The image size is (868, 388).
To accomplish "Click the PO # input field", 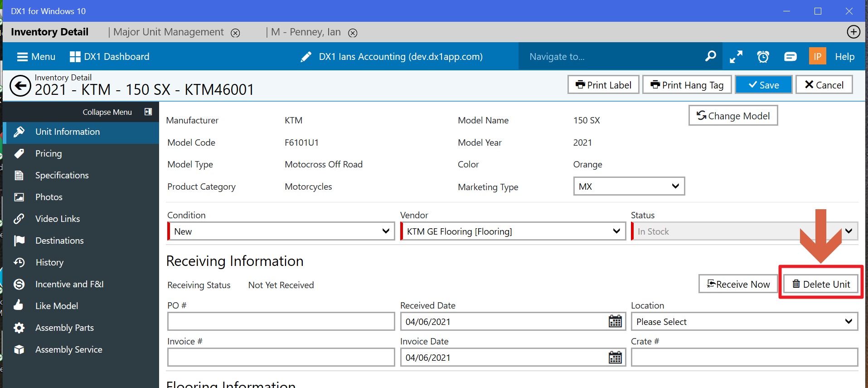I will (281, 321).
